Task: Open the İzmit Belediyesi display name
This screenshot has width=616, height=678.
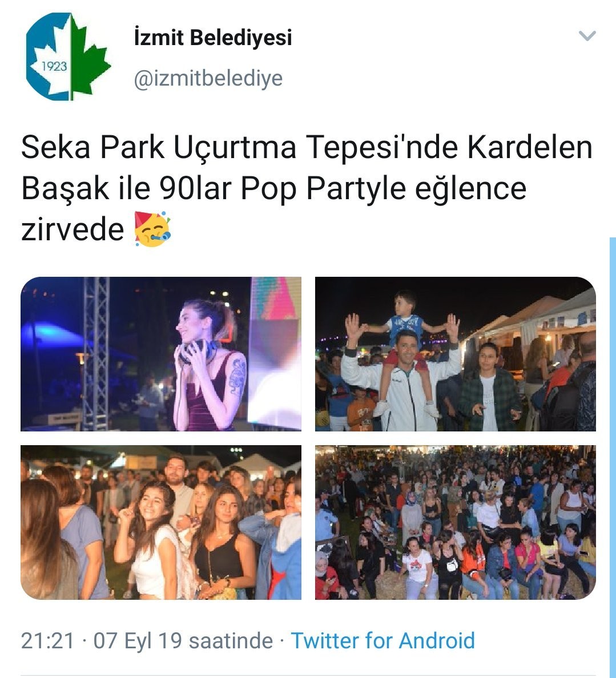Action: pos(213,37)
